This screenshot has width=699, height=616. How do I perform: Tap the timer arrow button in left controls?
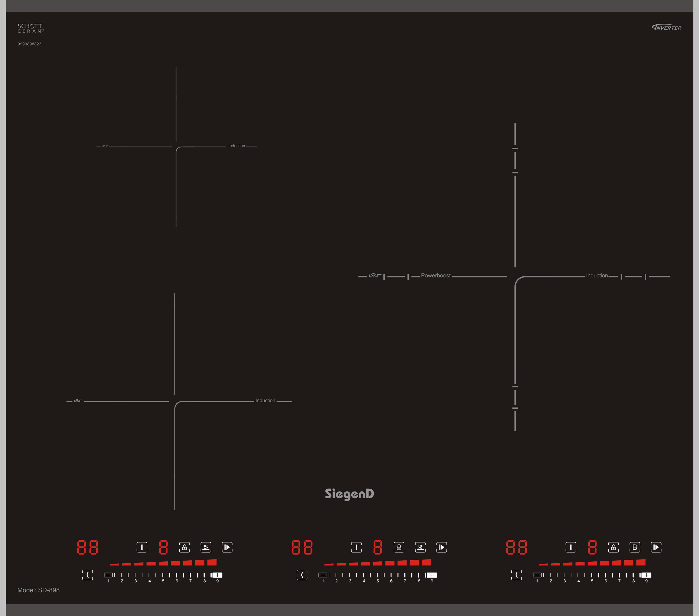(88, 575)
